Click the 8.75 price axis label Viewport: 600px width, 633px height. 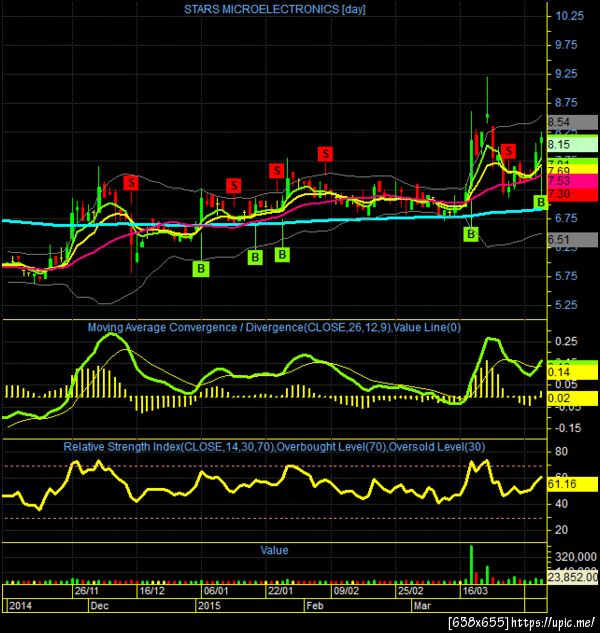coord(566,103)
